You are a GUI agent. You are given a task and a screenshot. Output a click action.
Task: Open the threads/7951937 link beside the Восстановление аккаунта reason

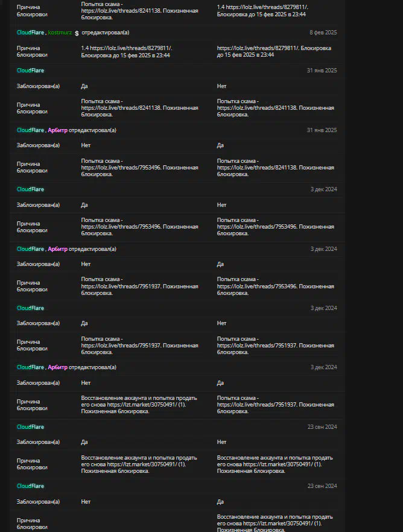point(256,405)
